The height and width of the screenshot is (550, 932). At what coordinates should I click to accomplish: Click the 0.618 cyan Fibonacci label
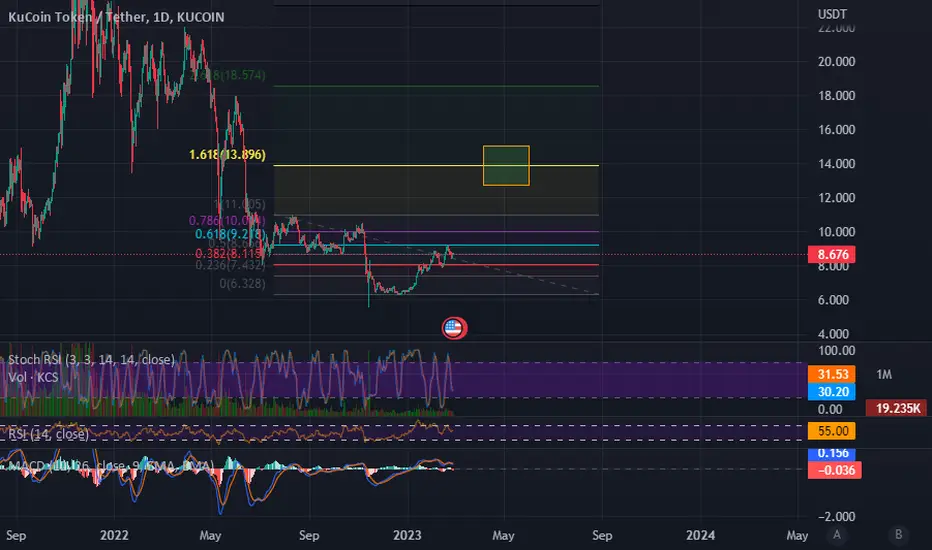(230, 234)
